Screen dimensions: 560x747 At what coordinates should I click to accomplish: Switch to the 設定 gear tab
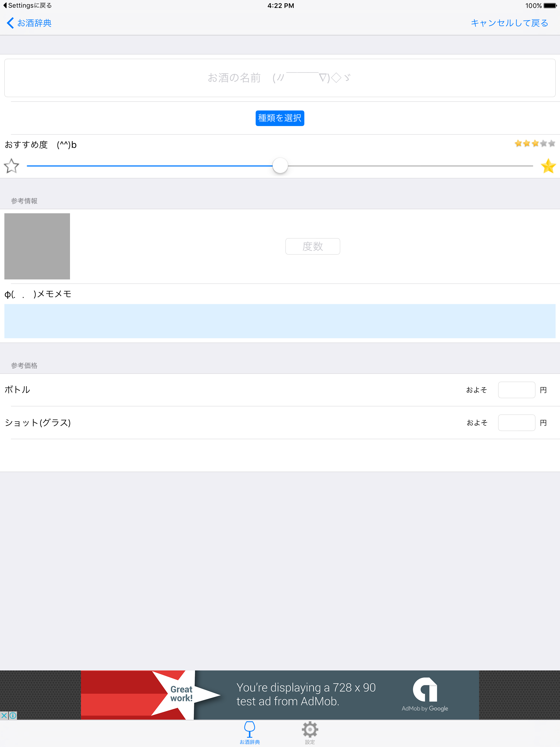[x=310, y=733]
